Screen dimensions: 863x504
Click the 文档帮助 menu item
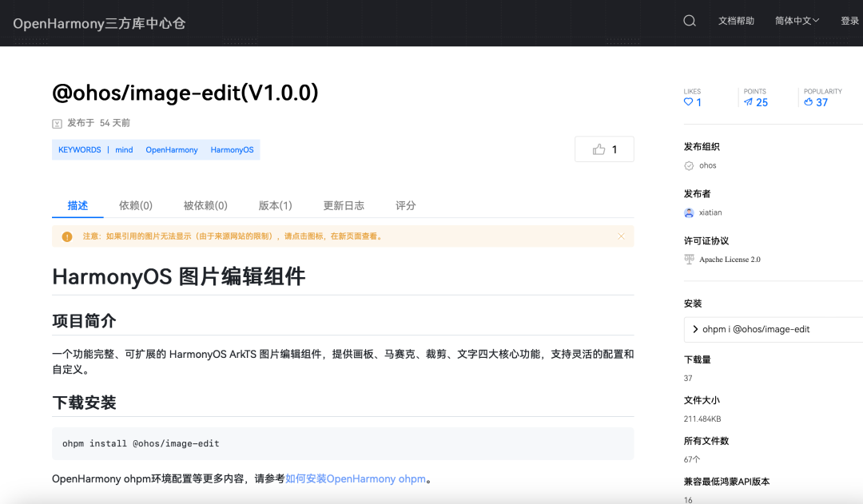[x=736, y=20]
